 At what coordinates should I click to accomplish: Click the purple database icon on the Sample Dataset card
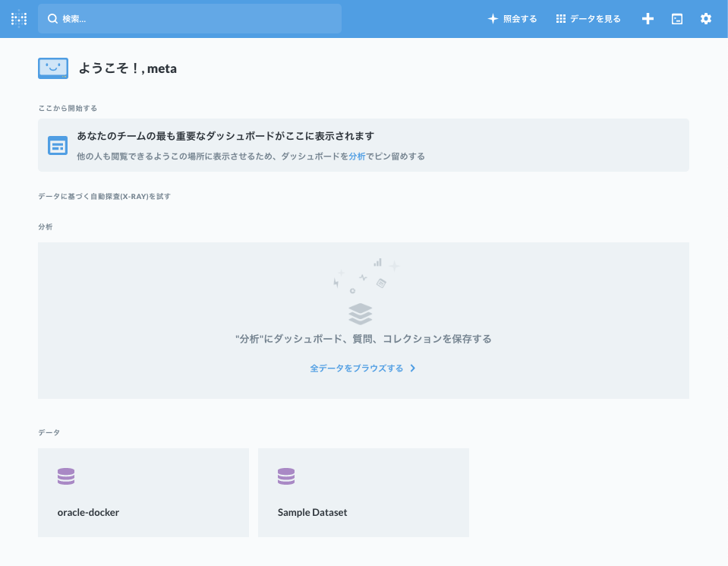pos(285,476)
